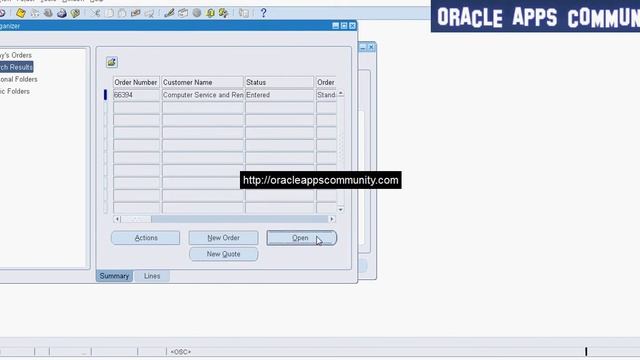Screen dimensions: 640x360
Task: Select Public Folders in the navigator tree
Action: click(x=15, y=91)
